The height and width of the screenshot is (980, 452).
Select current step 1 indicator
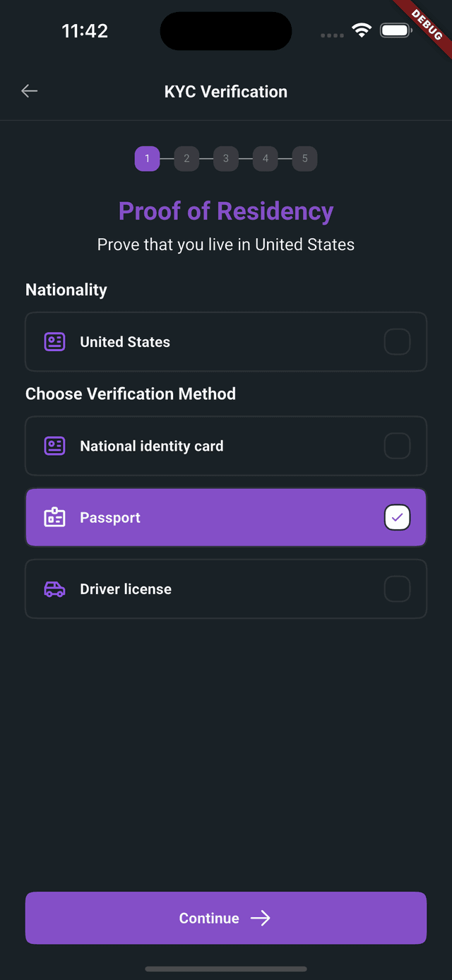point(147,158)
